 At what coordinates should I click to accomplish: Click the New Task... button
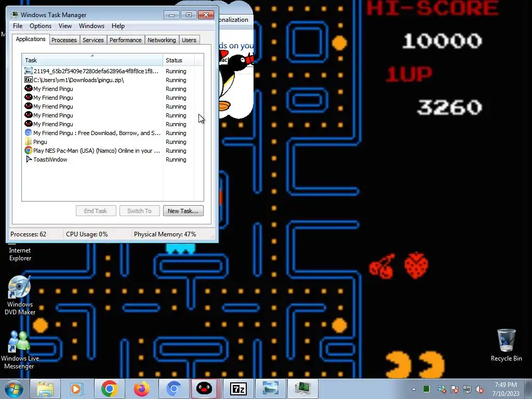[183, 211]
